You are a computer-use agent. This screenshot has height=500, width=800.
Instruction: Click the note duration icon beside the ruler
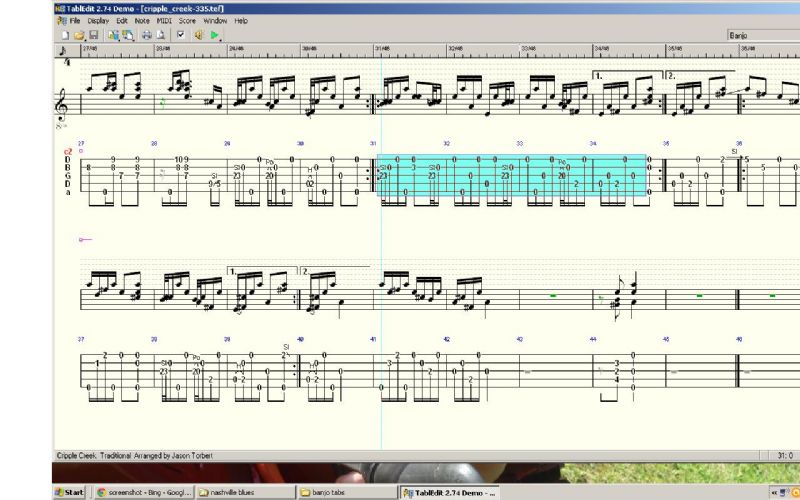(63, 51)
